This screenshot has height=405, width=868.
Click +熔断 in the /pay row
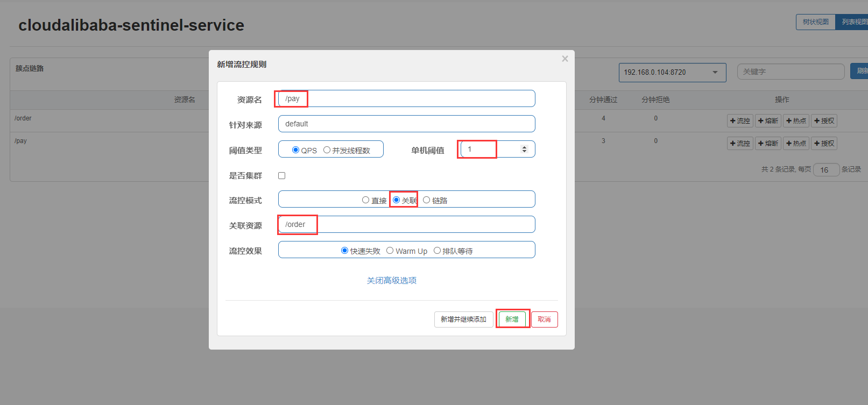point(768,144)
